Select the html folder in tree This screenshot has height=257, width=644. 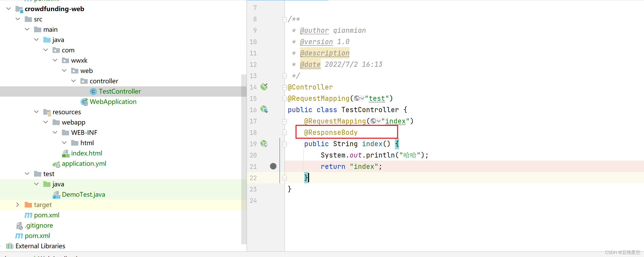pos(87,143)
